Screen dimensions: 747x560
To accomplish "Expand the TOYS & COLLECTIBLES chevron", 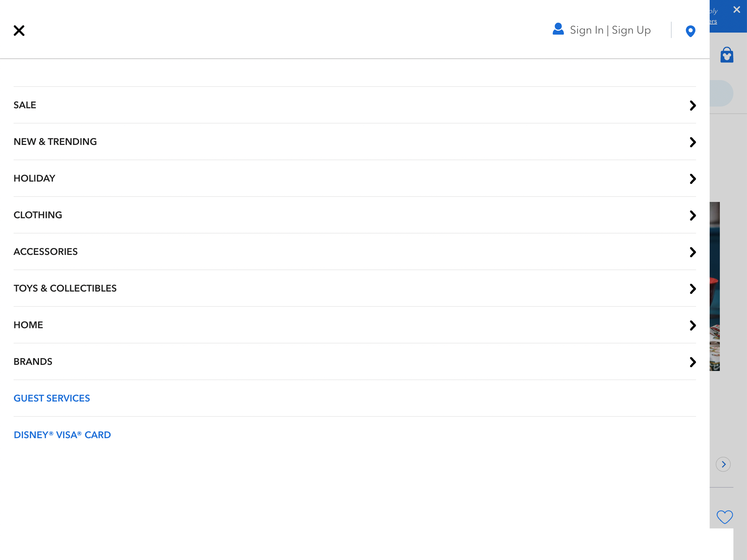I will tap(693, 289).
